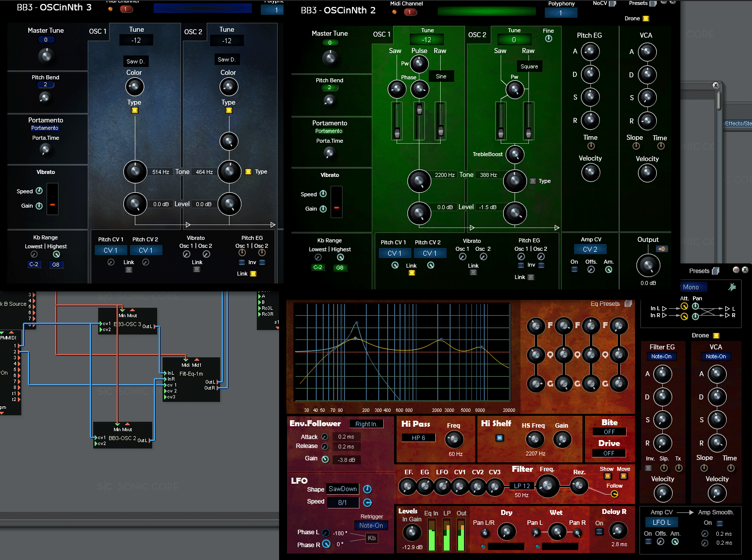Open the CV 2 Amp CV selector in OSCinNth 2
Viewport: 752px width, 560px height.
click(x=590, y=249)
